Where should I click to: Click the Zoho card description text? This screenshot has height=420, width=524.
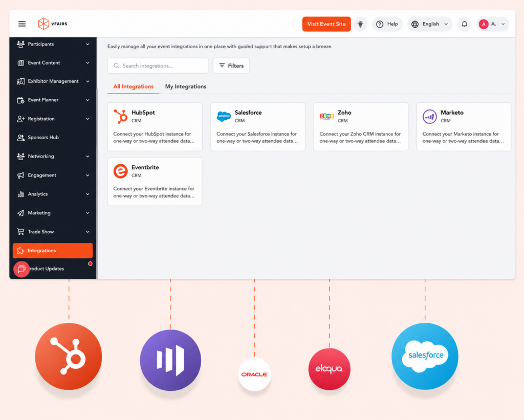point(360,137)
